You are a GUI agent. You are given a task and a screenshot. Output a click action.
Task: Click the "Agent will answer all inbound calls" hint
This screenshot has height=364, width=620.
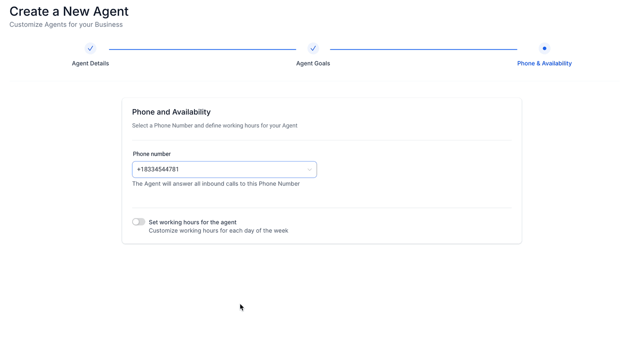point(216,184)
